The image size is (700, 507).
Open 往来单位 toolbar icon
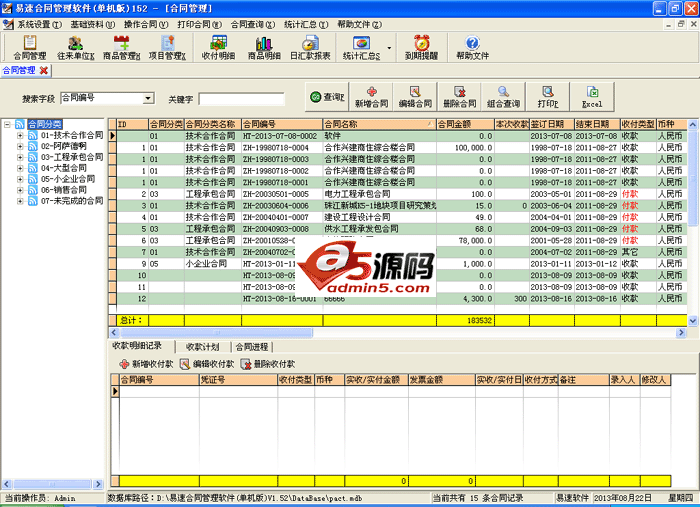click(75, 48)
